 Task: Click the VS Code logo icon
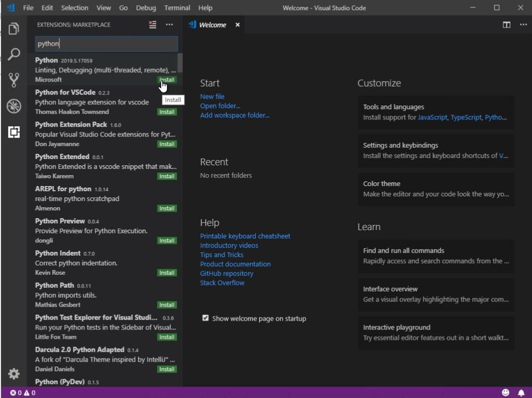(11, 7)
